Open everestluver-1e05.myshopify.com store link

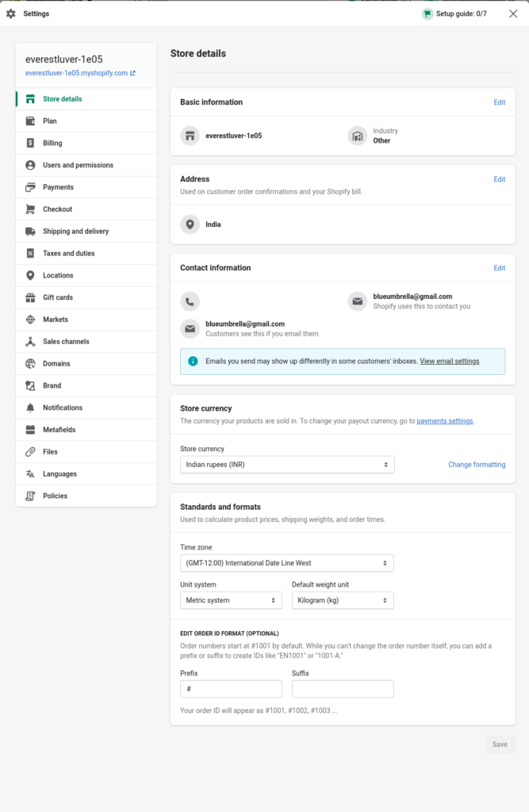click(x=80, y=73)
